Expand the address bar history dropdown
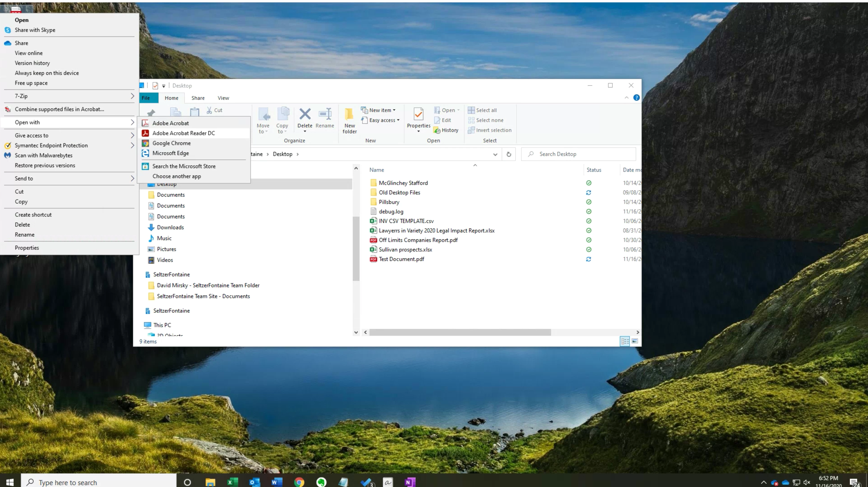This screenshot has height=487, width=868. click(x=495, y=154)
